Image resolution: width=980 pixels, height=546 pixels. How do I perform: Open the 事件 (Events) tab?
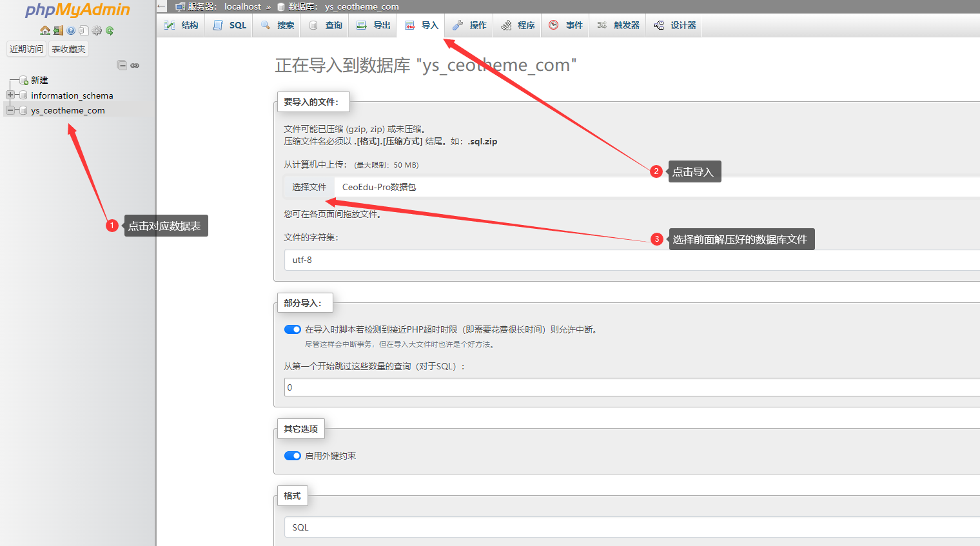(565, 25)
